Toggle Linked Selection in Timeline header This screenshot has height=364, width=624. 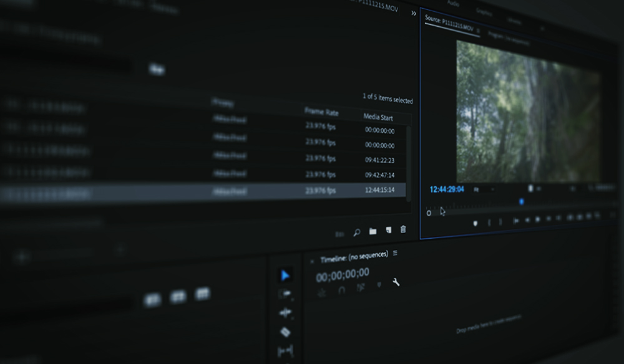point(361,288)
